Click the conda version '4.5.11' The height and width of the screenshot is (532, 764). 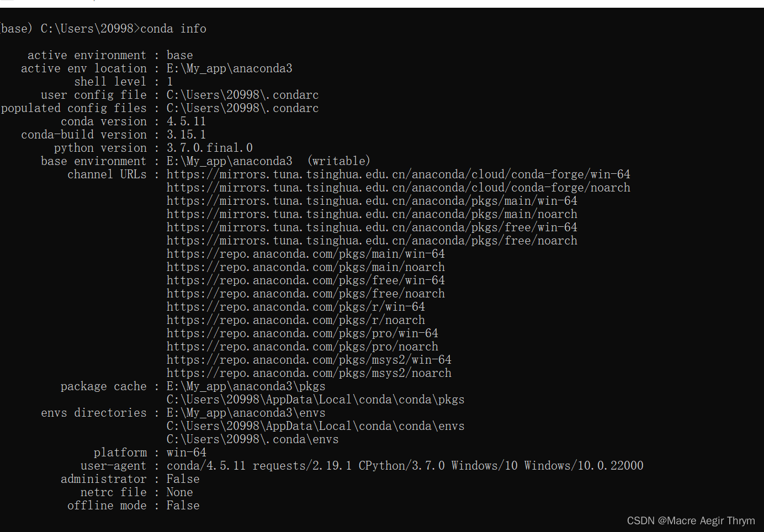(x=187, y=121)
